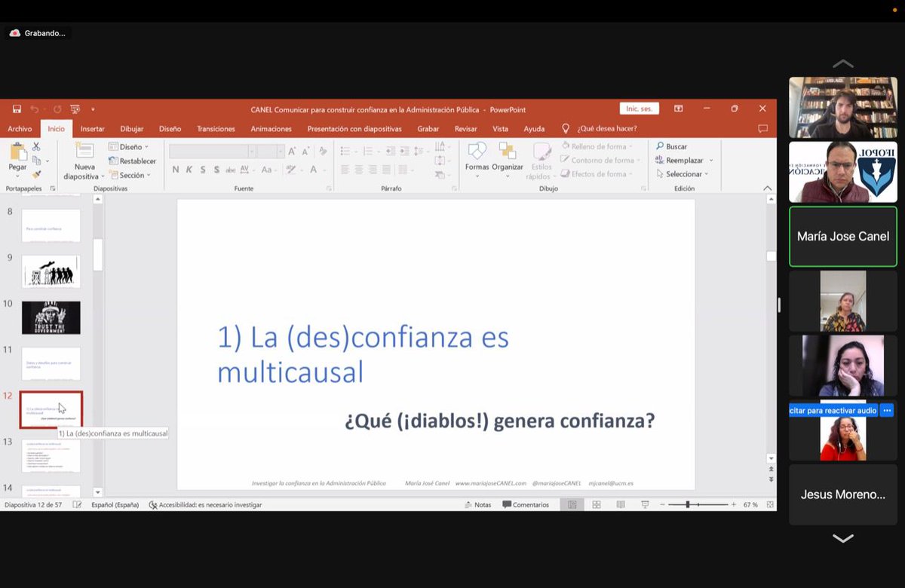The height and width of the screenshot is (588, 905).
Task: Collapse the ribbon with the chevron
Action: pos(768,188)
